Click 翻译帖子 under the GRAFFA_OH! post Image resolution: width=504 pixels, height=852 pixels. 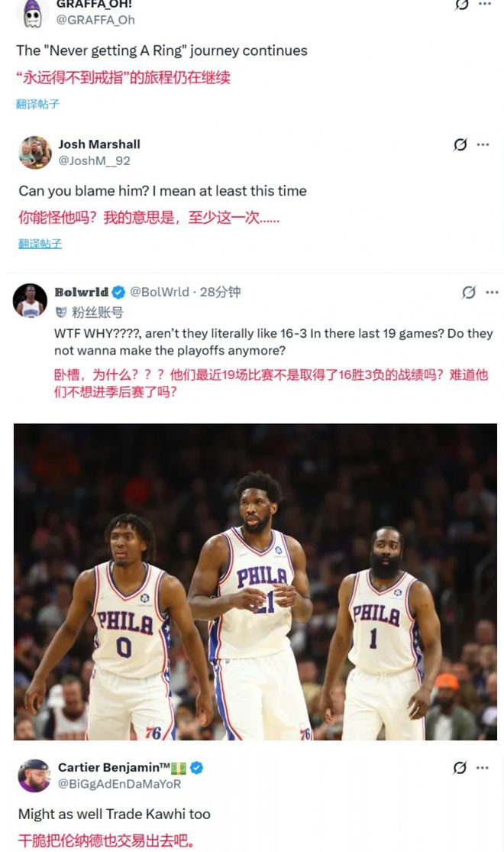(37, 104)
